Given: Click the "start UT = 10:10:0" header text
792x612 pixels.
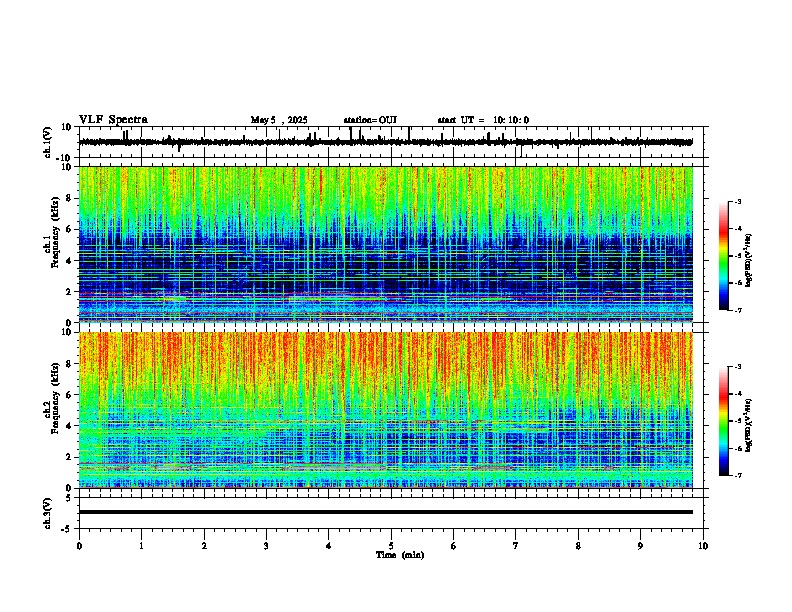Looking at the screenshot, I should tap(483, 120).
